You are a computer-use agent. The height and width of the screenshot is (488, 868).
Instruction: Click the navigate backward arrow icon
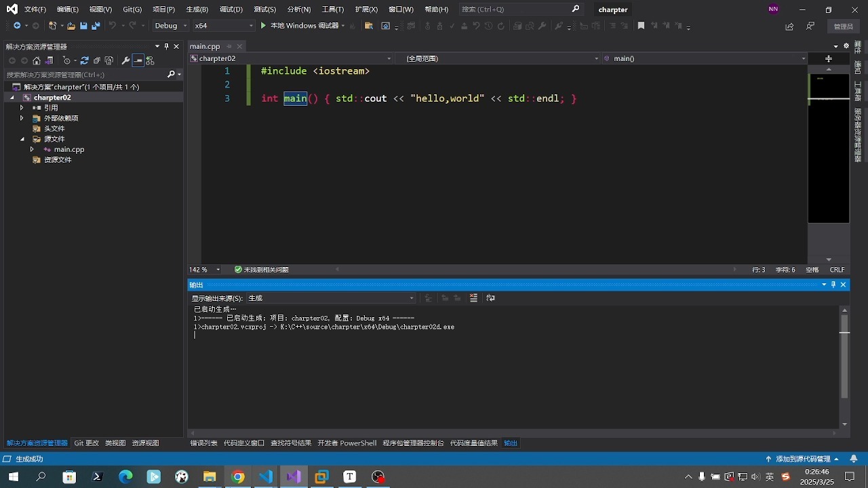(x=17, y=26)
